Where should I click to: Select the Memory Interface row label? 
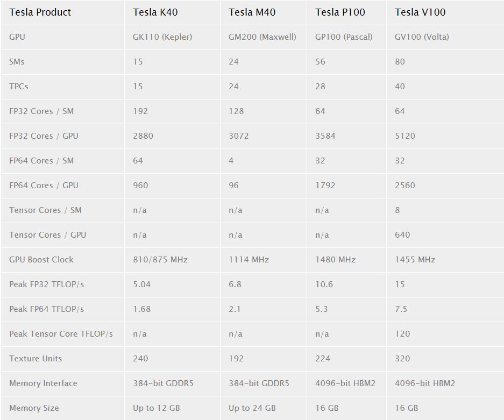click(43, 383)
